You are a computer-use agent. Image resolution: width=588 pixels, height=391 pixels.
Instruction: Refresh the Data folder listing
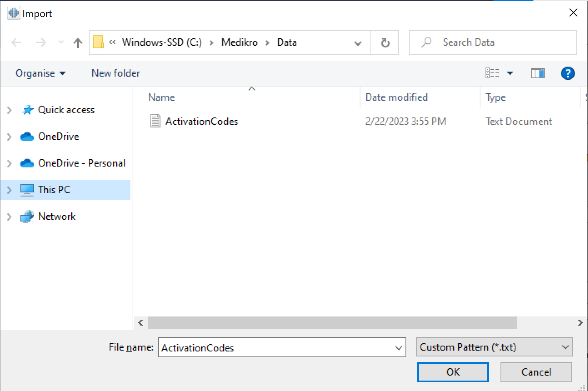[x=385, y=42]
